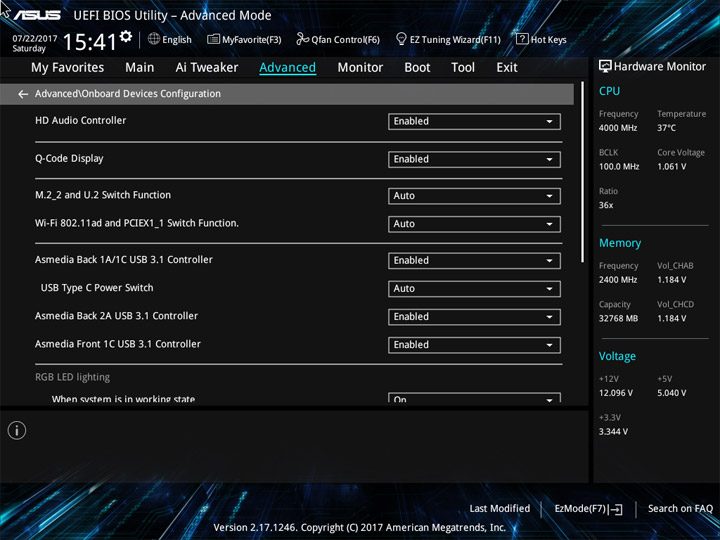Click the EzMode exit arrow icon
This screenshot has height=540, width=720.
(x=616, y=509)
